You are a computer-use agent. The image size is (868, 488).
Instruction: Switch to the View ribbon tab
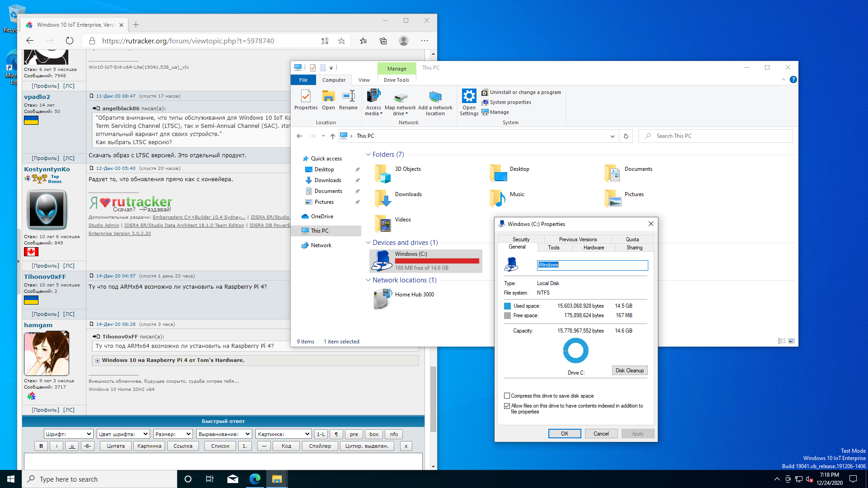coord(364,80)
